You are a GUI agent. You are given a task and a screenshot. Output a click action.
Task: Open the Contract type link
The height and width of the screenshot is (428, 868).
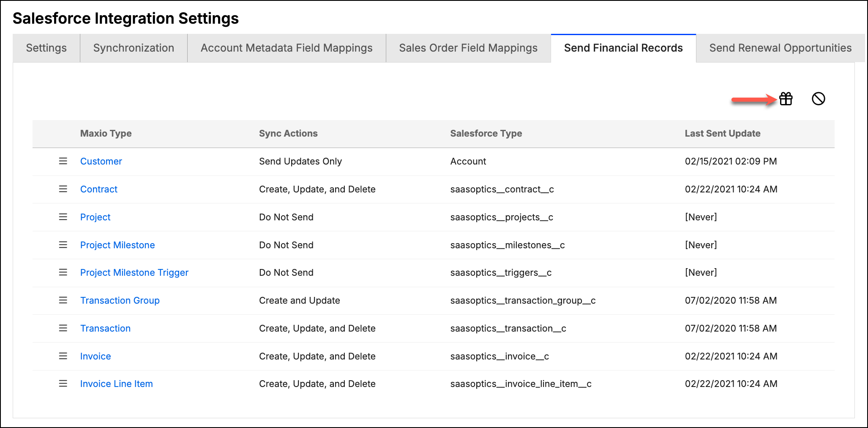(x=99, y=189)
